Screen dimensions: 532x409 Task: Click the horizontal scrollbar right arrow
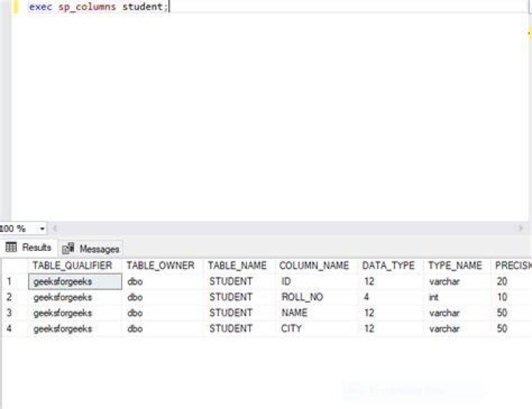pyautogui.click(x=521, y=228)
